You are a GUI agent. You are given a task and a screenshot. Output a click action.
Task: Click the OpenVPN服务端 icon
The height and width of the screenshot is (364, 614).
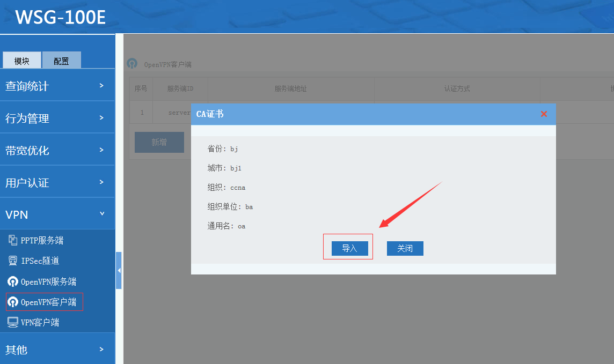click(x=13, y=281)
